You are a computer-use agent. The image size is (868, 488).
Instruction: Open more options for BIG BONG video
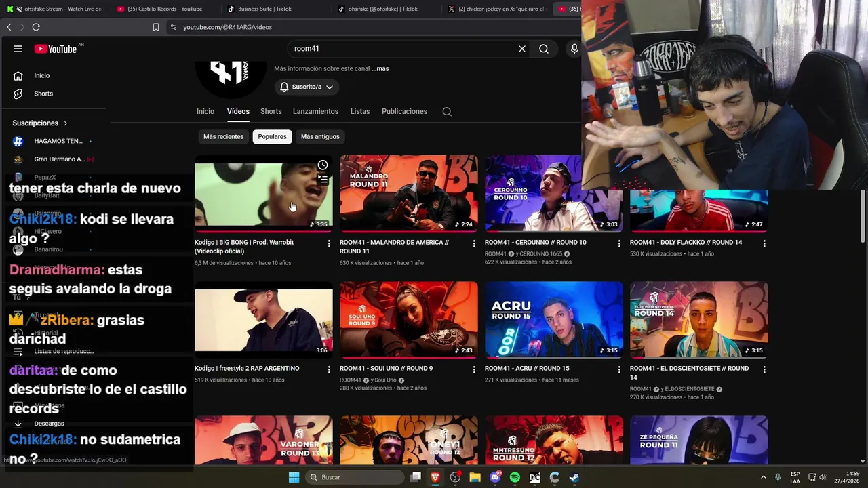pyautogui.click(x=329, y=243)
